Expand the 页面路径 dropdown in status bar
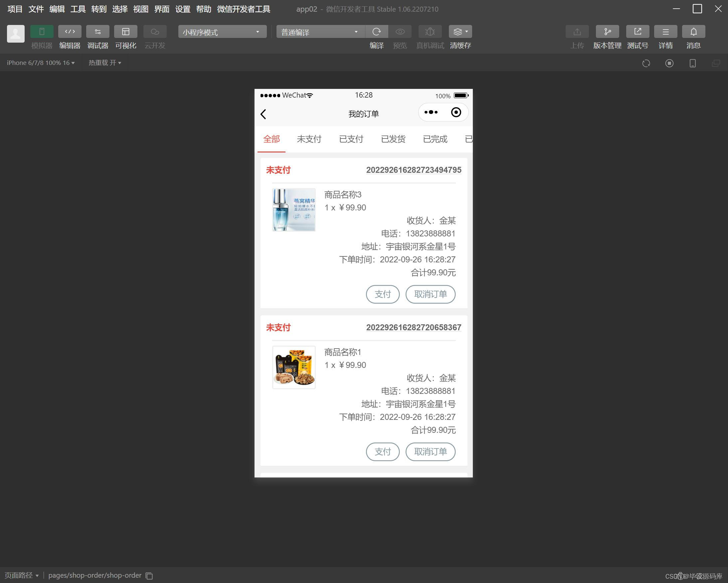 click(x=22, y=575)
